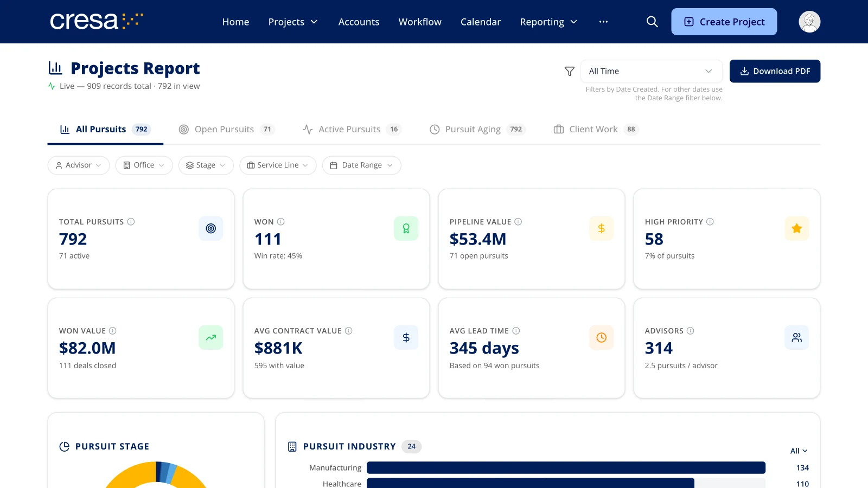The height and width of the screenshot is (488, 868).
Task: Click the people icon on Advisors card
Action: 797,338
